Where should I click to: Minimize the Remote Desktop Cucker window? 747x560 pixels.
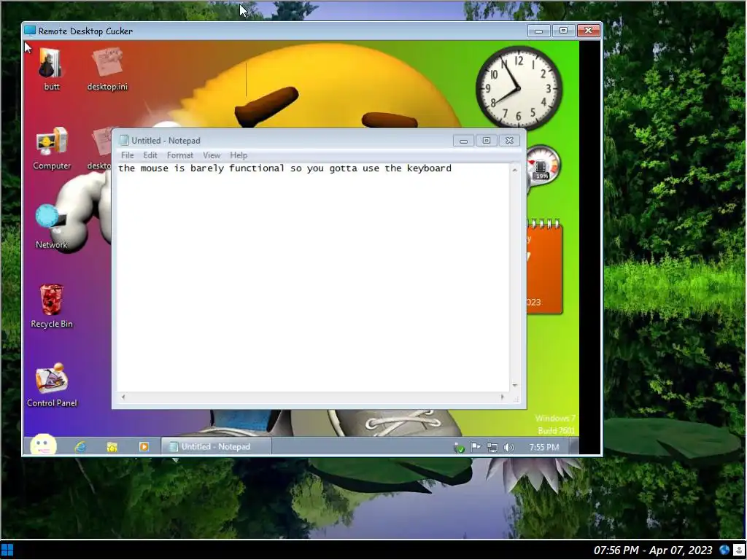point(539,31)
